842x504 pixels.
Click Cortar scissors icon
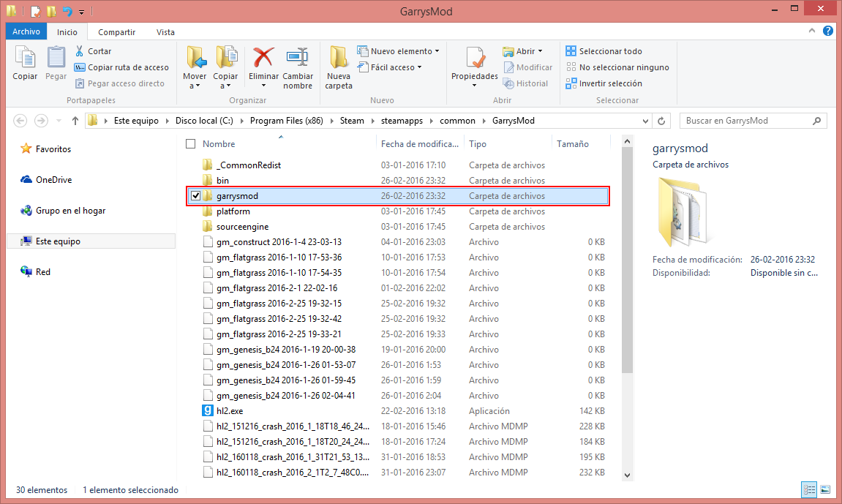[x=80, y=51]
